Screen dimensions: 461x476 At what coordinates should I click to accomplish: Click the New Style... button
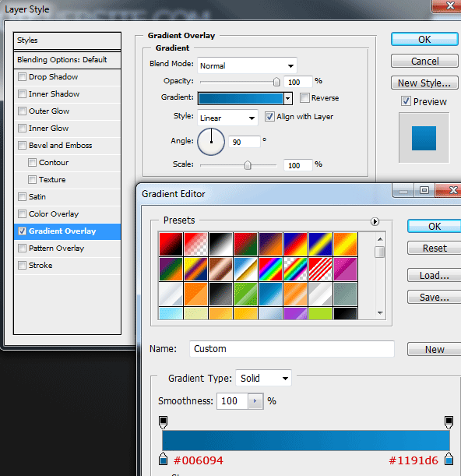424,83
